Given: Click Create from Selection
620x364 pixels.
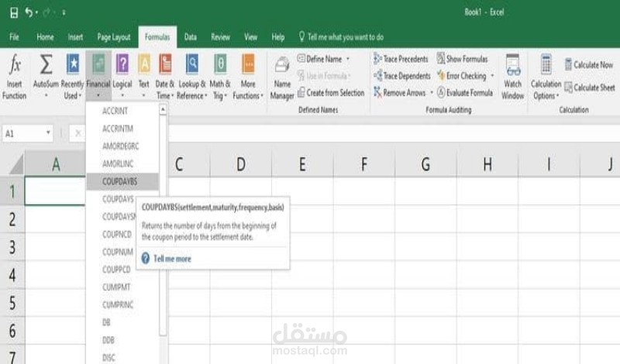Looking at the screenshot, I should [x=331, y=93].
